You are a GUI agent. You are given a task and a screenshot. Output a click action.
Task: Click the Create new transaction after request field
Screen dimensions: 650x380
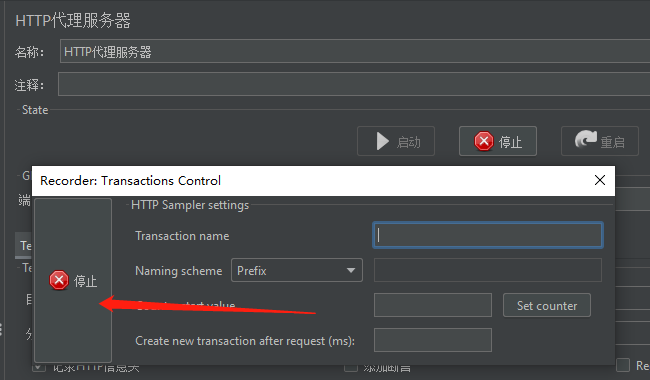(x=432, y=340)
